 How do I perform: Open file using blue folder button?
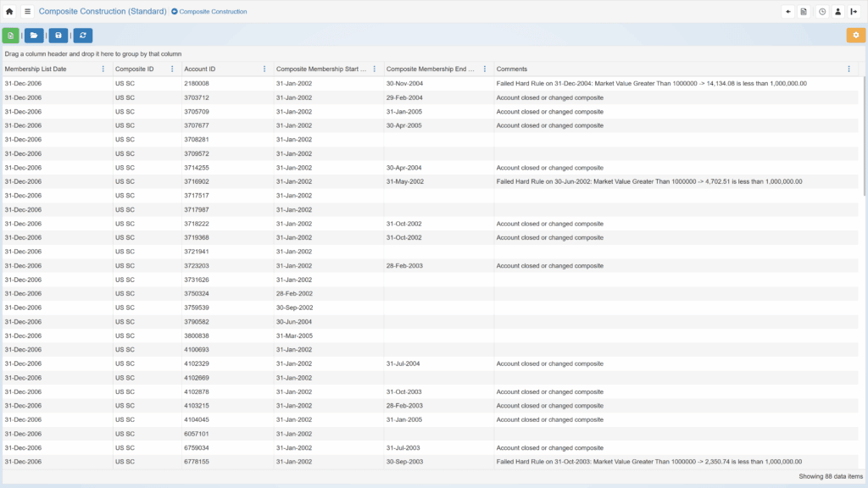point(34,36)
